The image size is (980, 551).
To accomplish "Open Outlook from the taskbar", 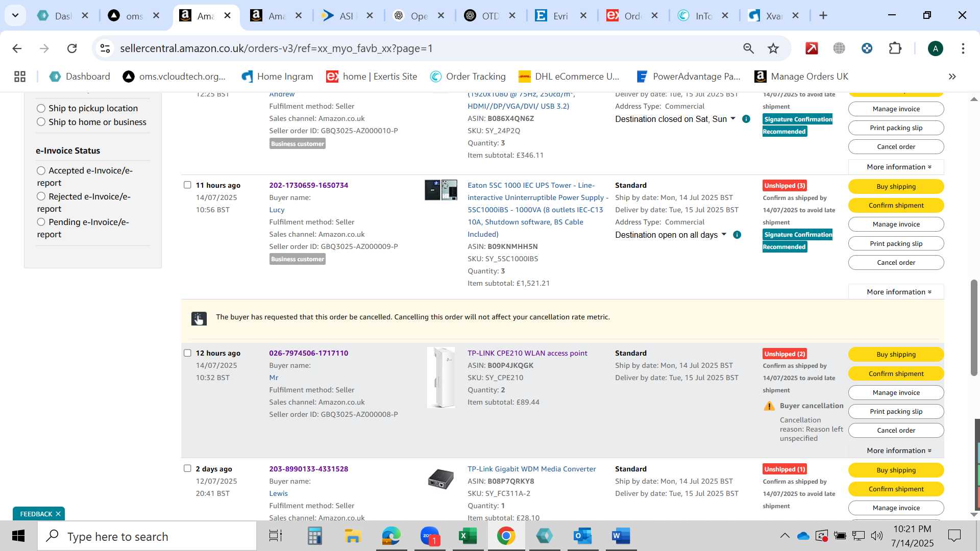I will coord(582,536).
